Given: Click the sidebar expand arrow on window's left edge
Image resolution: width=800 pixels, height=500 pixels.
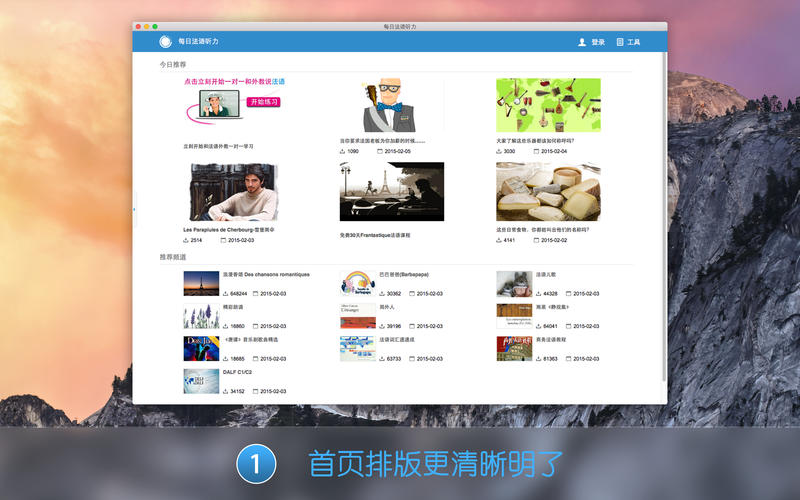Looking at the screenshot, I should tap(134, 208).
